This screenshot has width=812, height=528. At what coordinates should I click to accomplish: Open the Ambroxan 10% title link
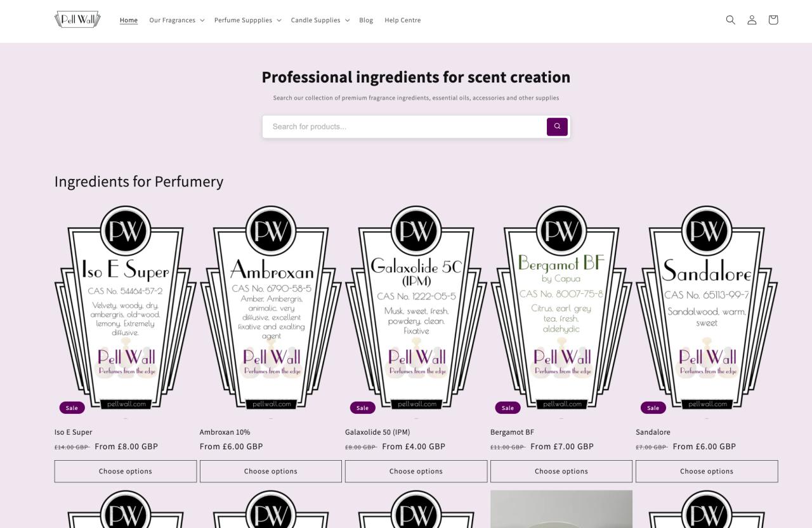pos(225,432)
